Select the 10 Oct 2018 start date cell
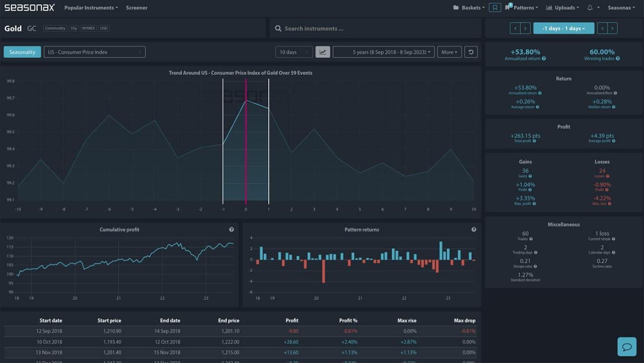 (49, 342)
